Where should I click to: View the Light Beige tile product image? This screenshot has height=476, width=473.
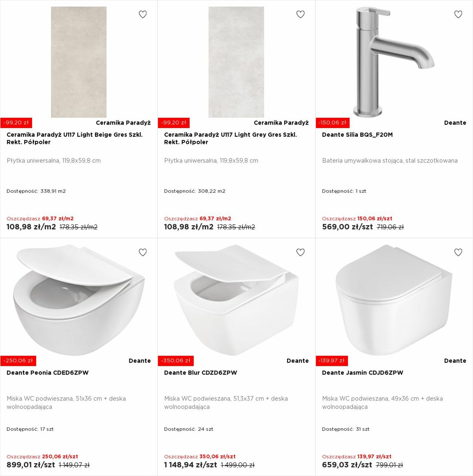click(79, 62)
